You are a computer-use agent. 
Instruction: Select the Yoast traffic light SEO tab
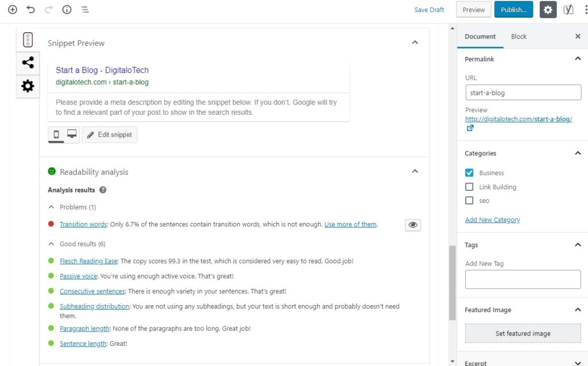pyautogui.click(x=28, y=40)
